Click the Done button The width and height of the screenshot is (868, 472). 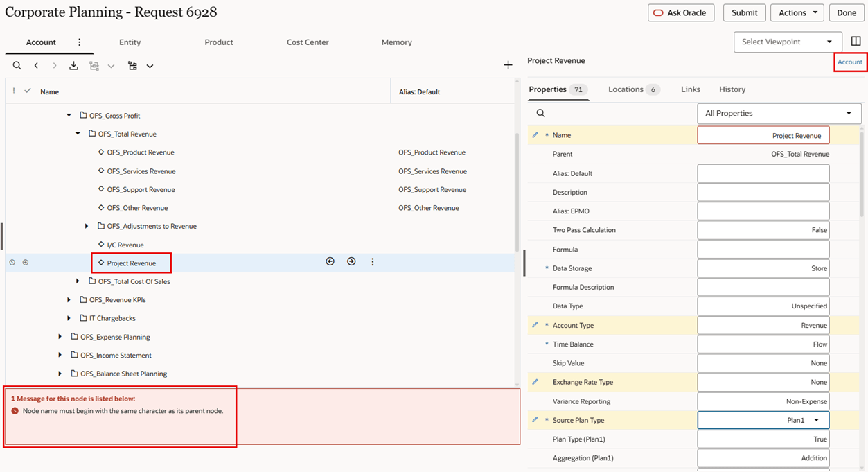847,12
